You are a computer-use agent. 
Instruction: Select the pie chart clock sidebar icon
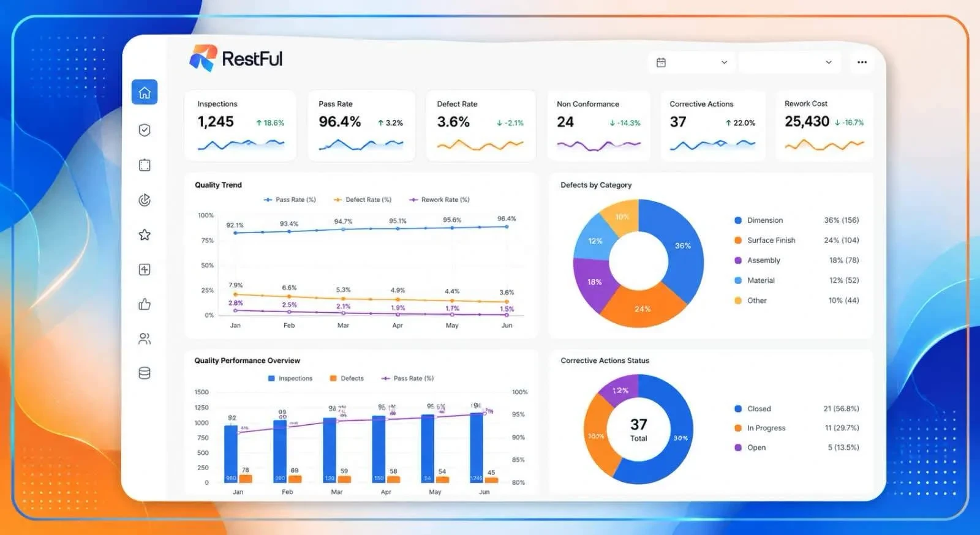click(145, 200)
